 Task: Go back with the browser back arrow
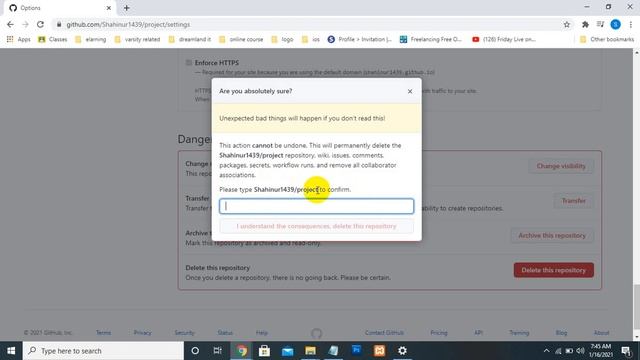click(x=10, y=24)
